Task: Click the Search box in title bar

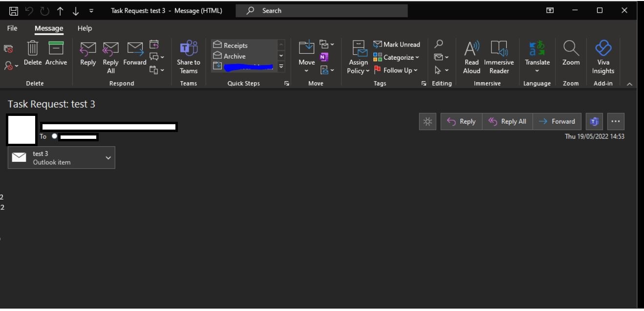Action: click(322, 11)
